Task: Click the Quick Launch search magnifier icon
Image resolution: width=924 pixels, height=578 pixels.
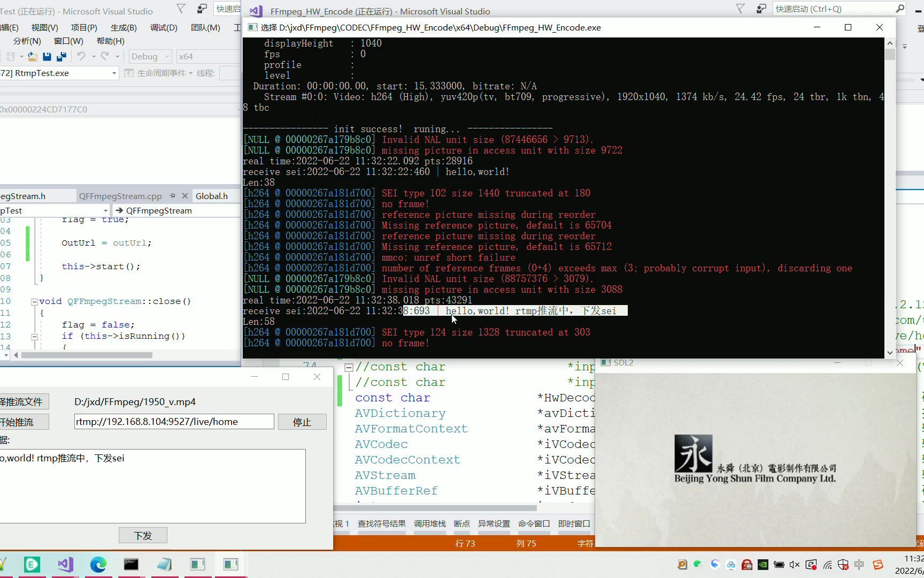Action: (x=900, y=9)
